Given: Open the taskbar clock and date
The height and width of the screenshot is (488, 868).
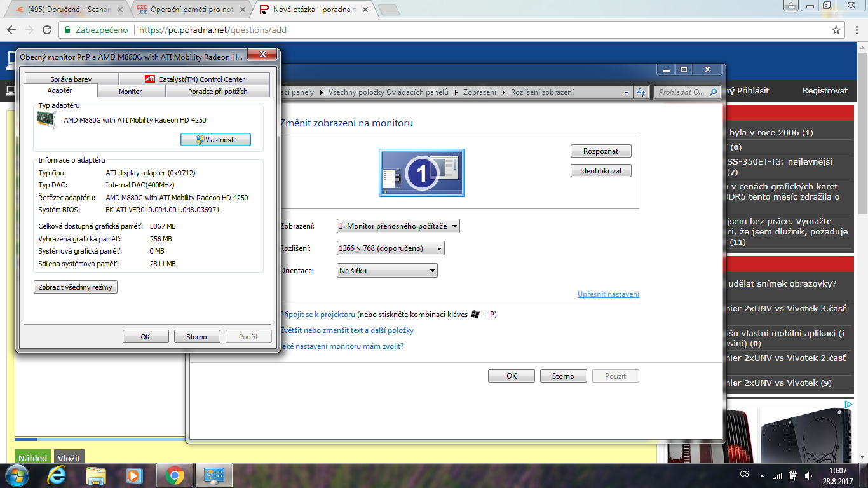Looking at the screenshot, I should click(838, 476).
